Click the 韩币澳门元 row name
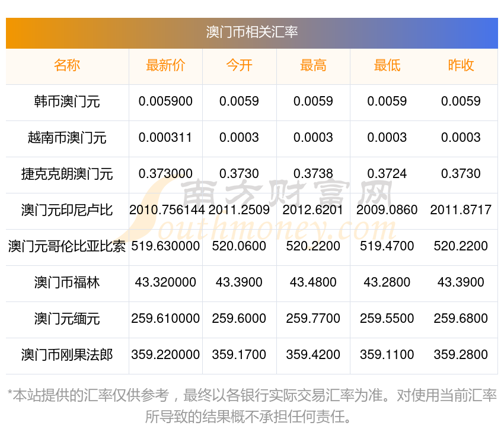 click(x=67, y=101)
